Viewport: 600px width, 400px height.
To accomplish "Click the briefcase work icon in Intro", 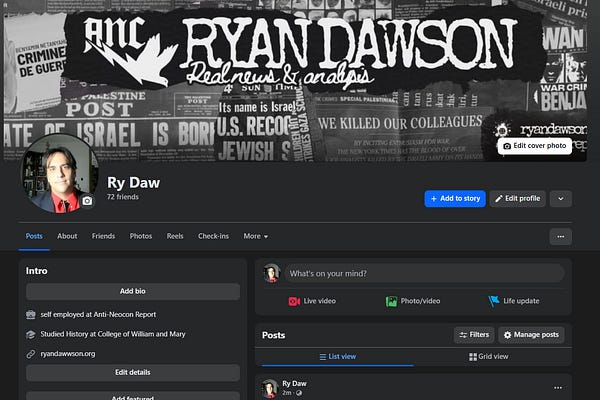I will [x=31, y=315].
